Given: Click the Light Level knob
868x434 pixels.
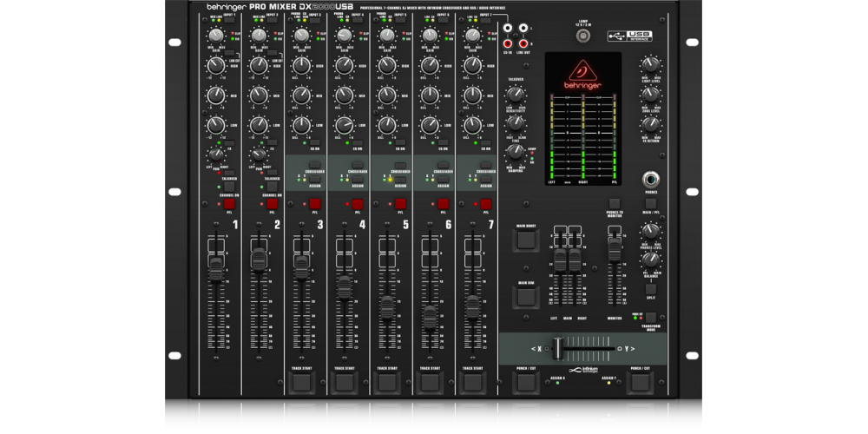Looking at the screenshot, I should coord(650,65).
